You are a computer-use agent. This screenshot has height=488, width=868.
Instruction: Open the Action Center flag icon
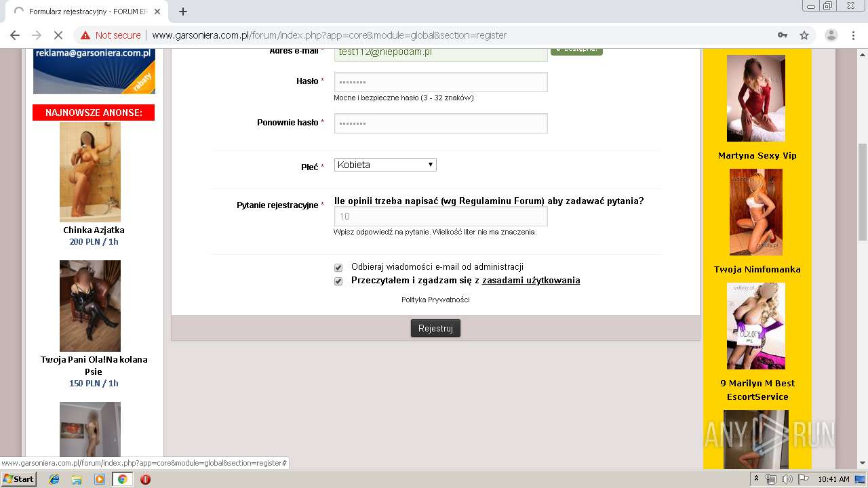coord(804,479)
